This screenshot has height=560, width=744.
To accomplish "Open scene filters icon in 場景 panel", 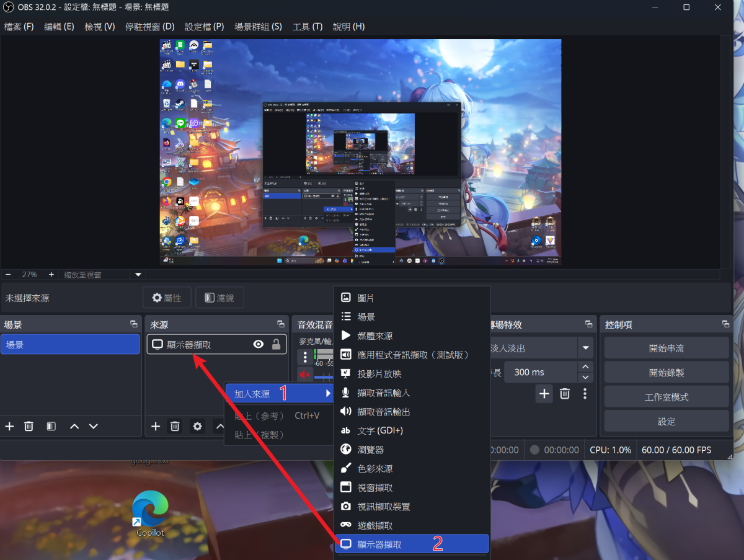I will click(51, 426).
